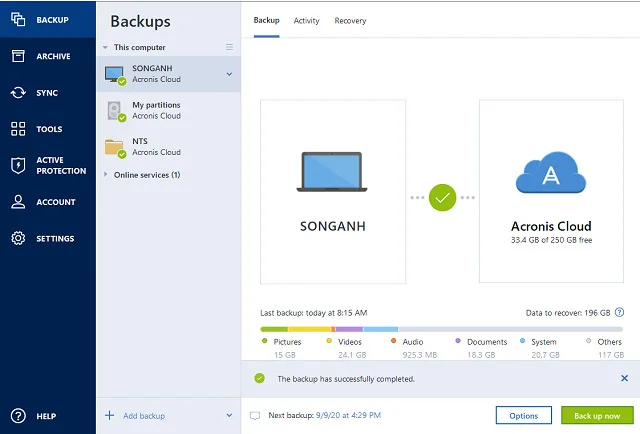Select the NTS backup entry
This screenshot has width=640, height=434.
(x=169, y=147)
